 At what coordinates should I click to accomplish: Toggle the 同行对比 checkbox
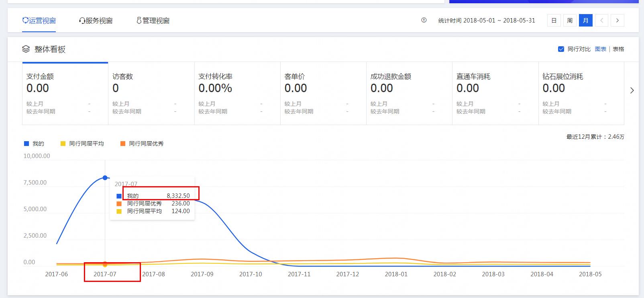(561, 49)
